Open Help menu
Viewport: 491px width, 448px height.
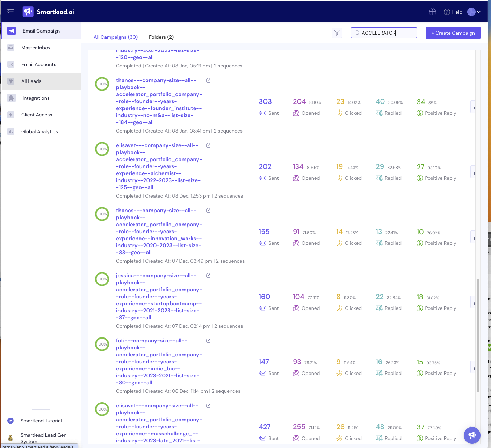453,12
